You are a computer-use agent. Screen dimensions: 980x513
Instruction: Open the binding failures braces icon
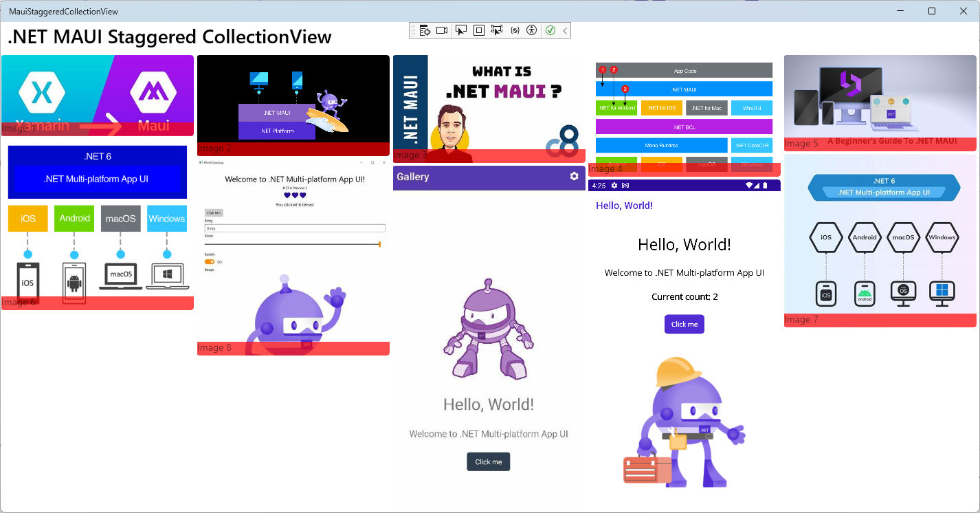(x=515, y=30)
